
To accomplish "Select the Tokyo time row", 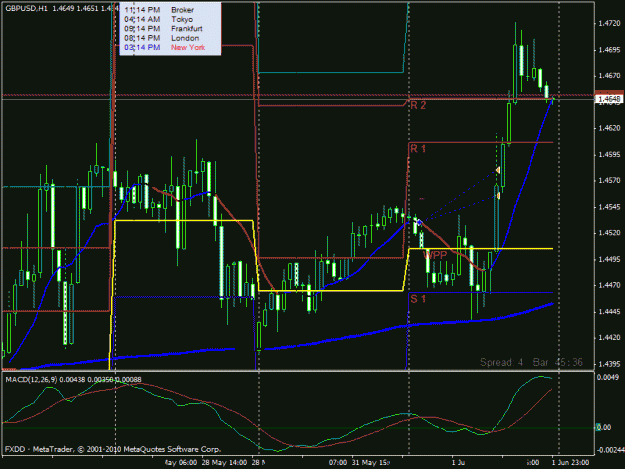I will click(x=170, y=20).
